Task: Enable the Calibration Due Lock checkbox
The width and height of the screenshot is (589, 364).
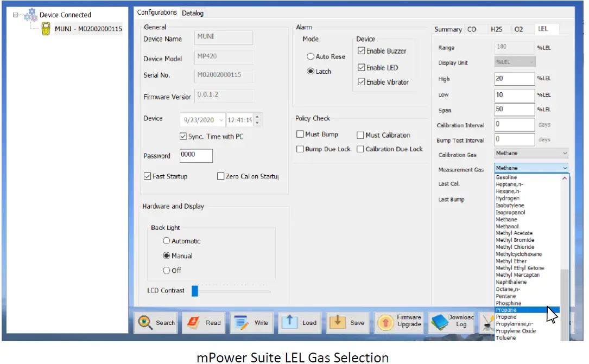Action: pos(360,149)
